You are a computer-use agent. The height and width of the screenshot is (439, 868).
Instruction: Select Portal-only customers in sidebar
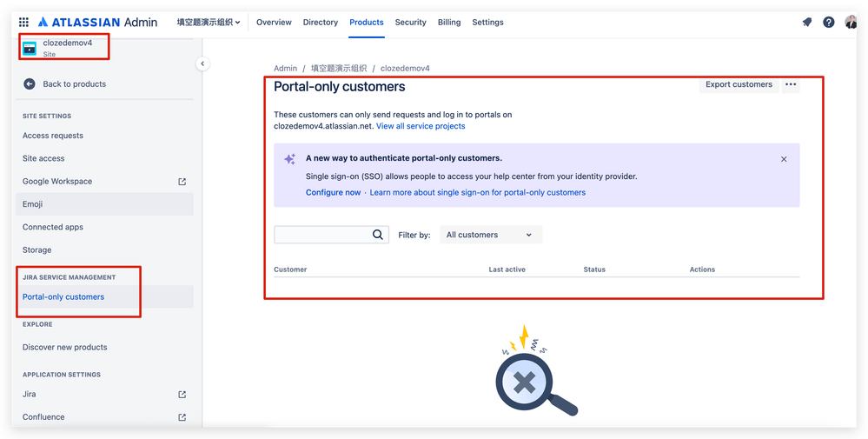pyautogui.click(x=104, y=296)
